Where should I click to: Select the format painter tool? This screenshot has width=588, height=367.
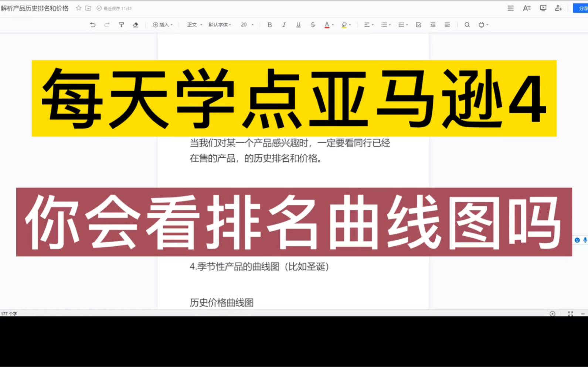coord(121,25)
